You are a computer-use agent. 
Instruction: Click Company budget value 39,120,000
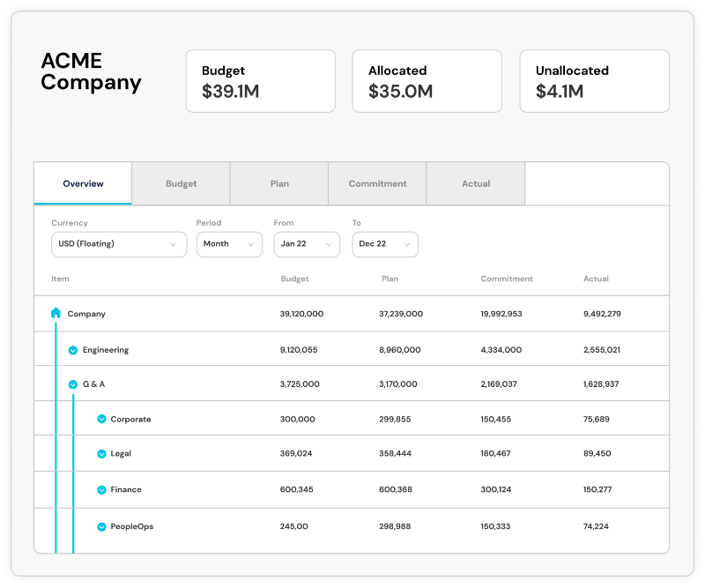click(301, 314)
